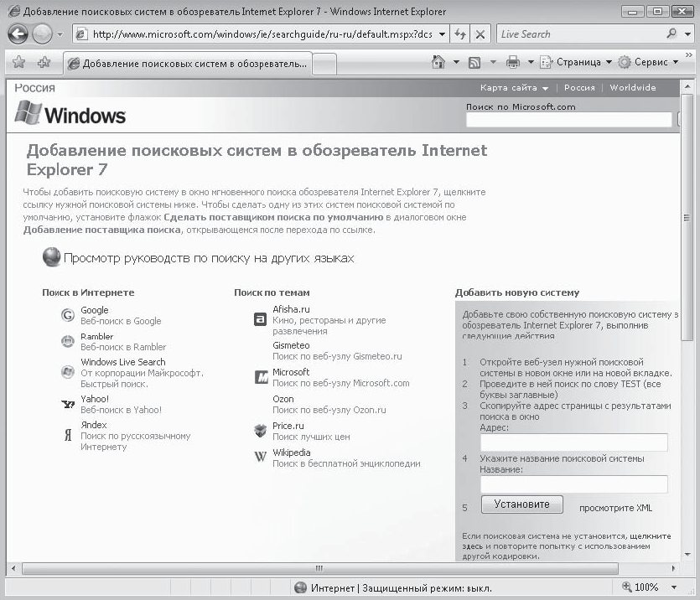Add the Afisha.ru search link
The image size is (700, 600).
(x=291, y=309)
